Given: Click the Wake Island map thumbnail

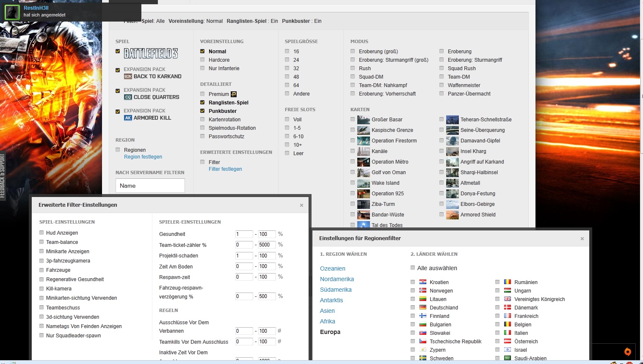Looking at the screenshot, I should (x=364, y=183).
